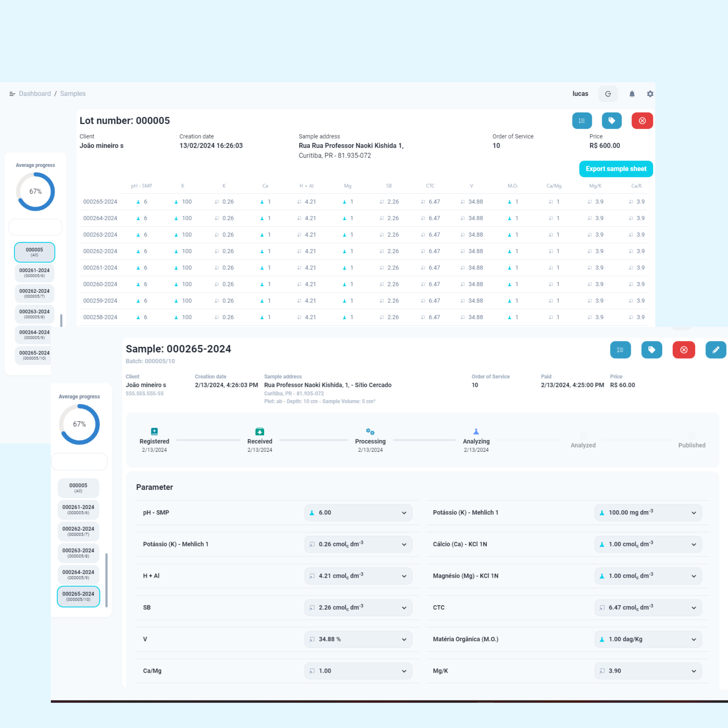The height and width of the screenshot is (728, 728).
Task: Click the red cancel icon for lot
Action: tap(642, 121)
